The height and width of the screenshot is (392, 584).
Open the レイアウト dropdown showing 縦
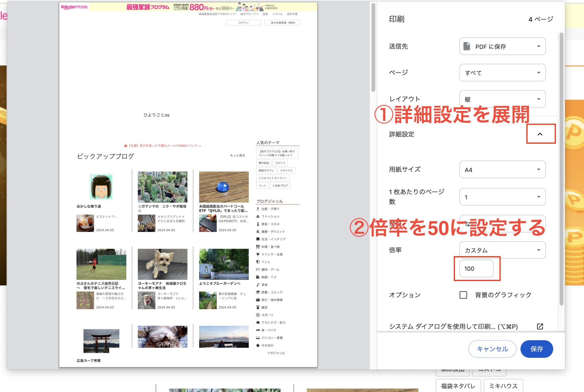[x=502, y=99]
